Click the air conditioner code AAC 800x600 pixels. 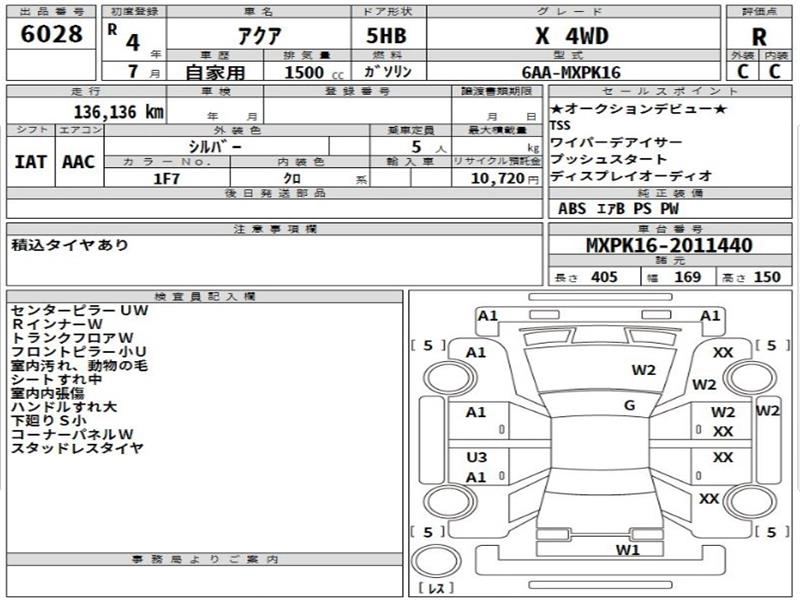point(79,162)
